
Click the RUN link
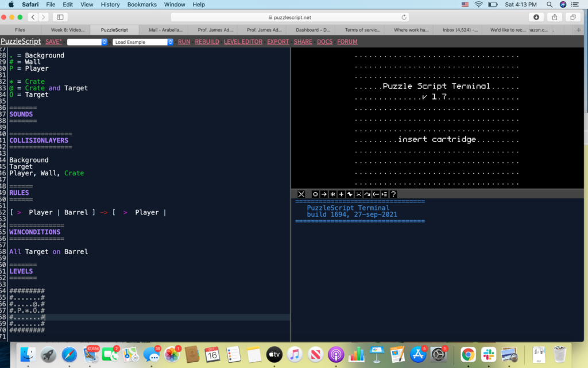point(184,42)
